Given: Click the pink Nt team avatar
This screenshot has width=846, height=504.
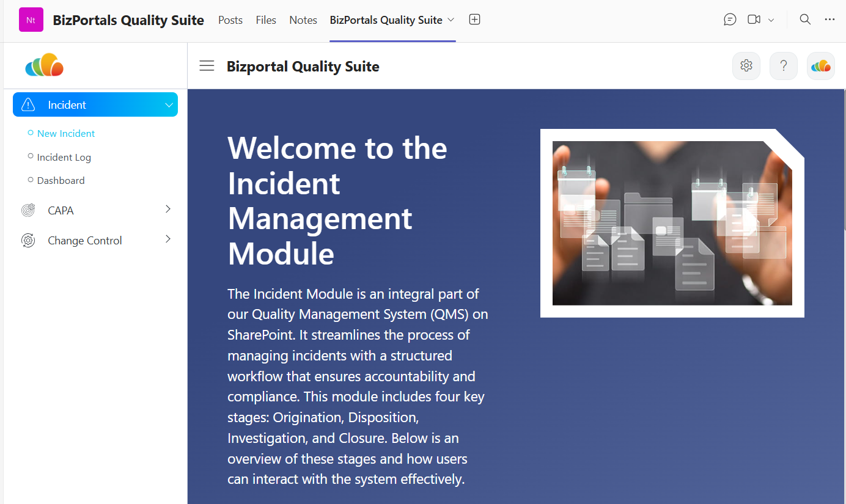Looking at the screenshot, I should click(31, 20).
